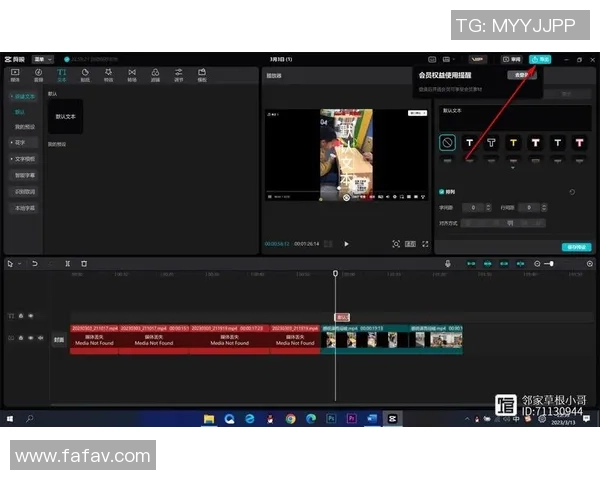Screen dimensions: 600x480
Task: Click the text content input box
Action: point(514,118)
